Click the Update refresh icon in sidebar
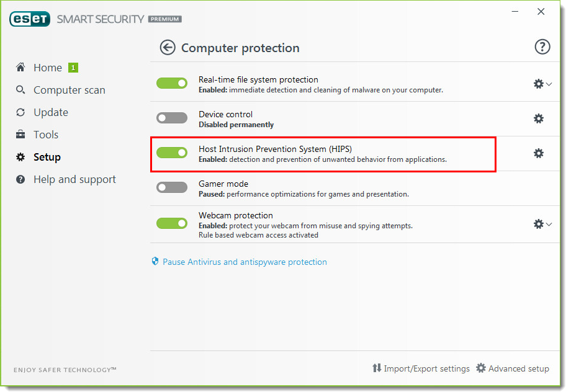This screenshot has height=392, width=566. click(20, 112)
